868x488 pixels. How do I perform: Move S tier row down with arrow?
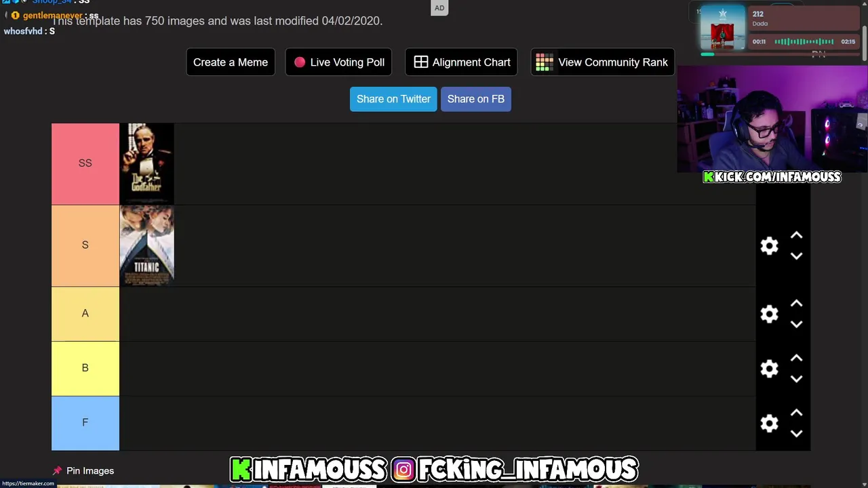(797, 256)
